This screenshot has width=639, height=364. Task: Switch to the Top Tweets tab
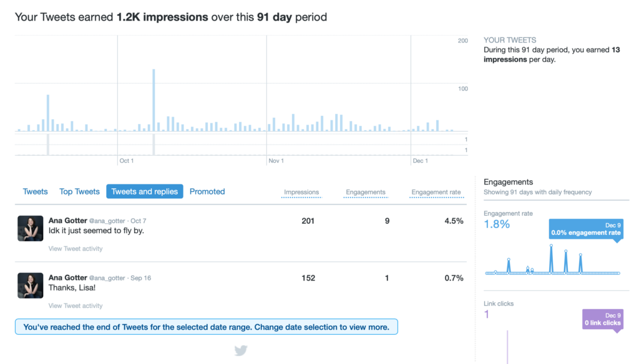[x=79, y=191]
